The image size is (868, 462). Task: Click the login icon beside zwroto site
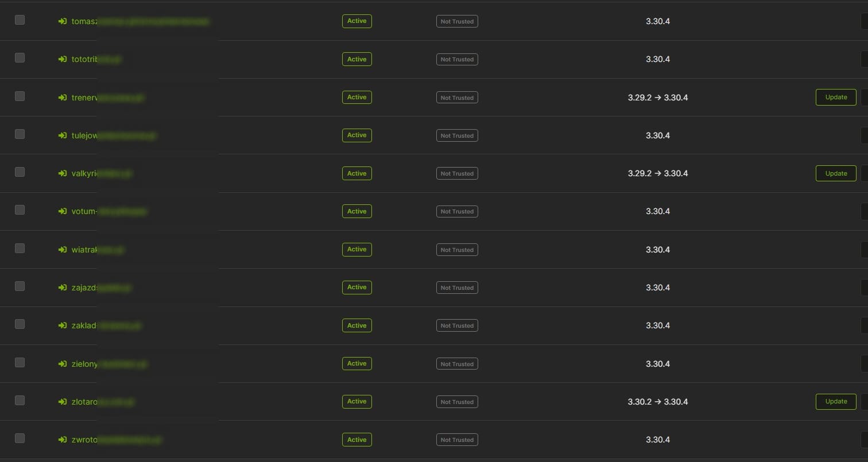tap(63, 440)
